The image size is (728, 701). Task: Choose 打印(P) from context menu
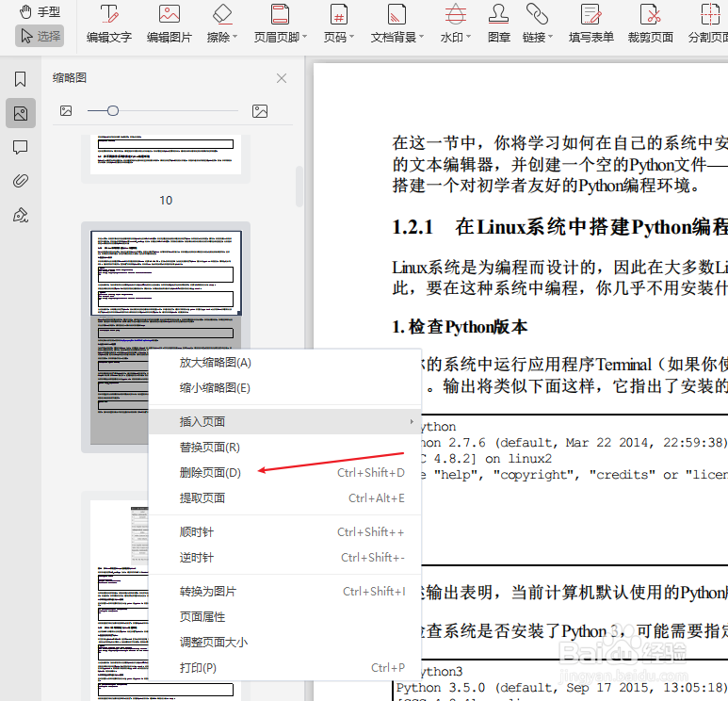click(284, 668)
